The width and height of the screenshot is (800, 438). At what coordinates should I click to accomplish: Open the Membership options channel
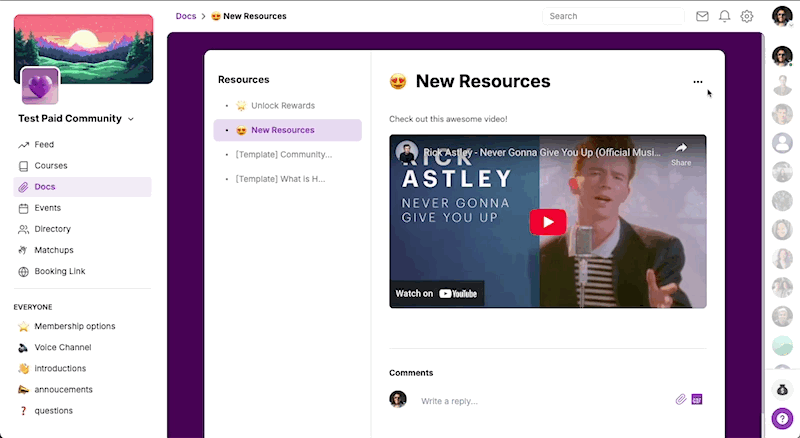click(x=82, y=326)
